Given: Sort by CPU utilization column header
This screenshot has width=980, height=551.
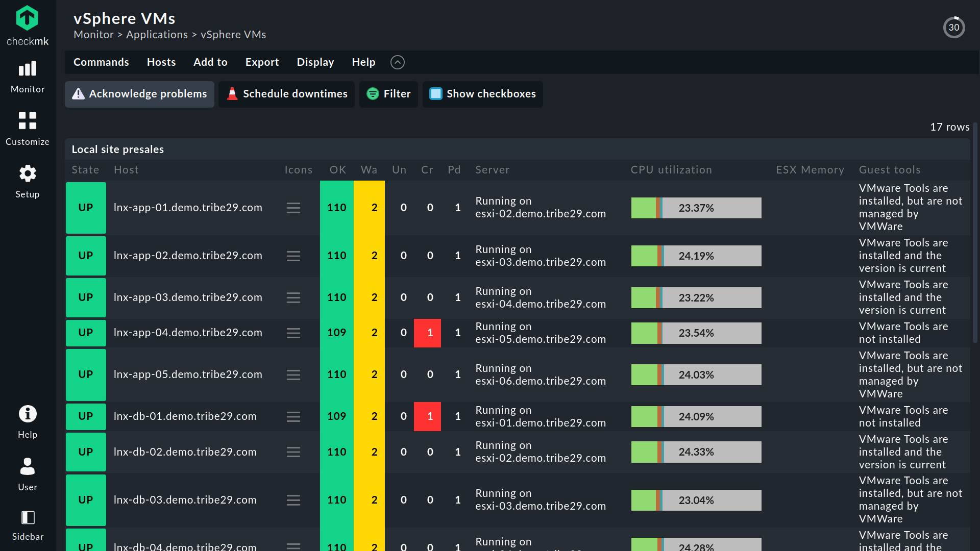Looking at the screenshot, I should (x=671, y=170).
